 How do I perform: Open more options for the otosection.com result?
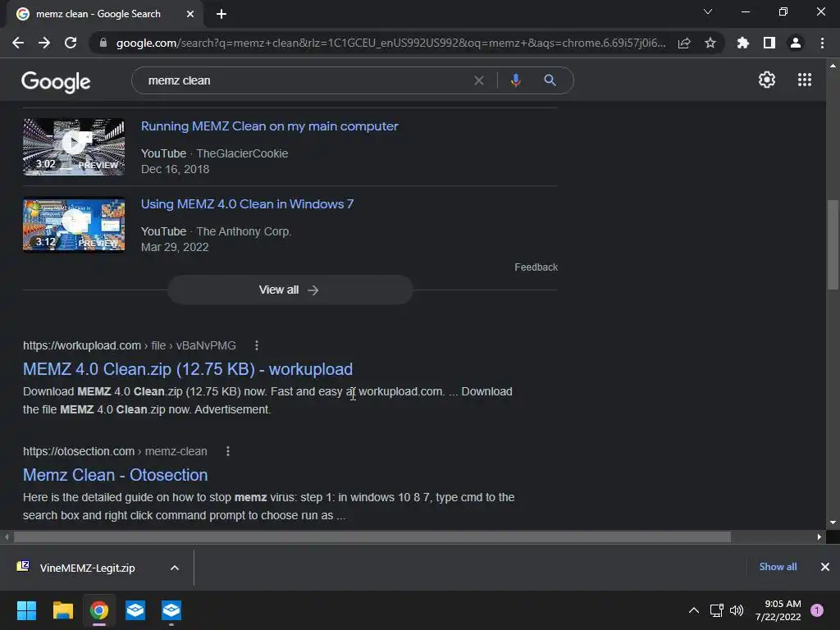(228, 451)
